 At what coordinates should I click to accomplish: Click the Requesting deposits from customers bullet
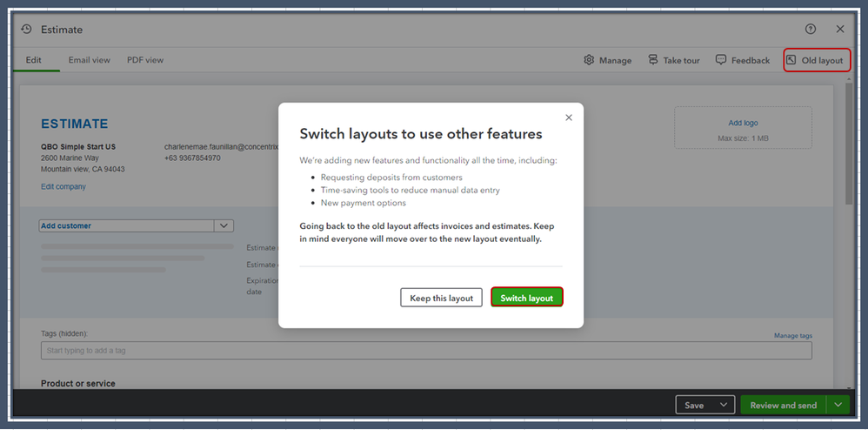coord(391,178)
